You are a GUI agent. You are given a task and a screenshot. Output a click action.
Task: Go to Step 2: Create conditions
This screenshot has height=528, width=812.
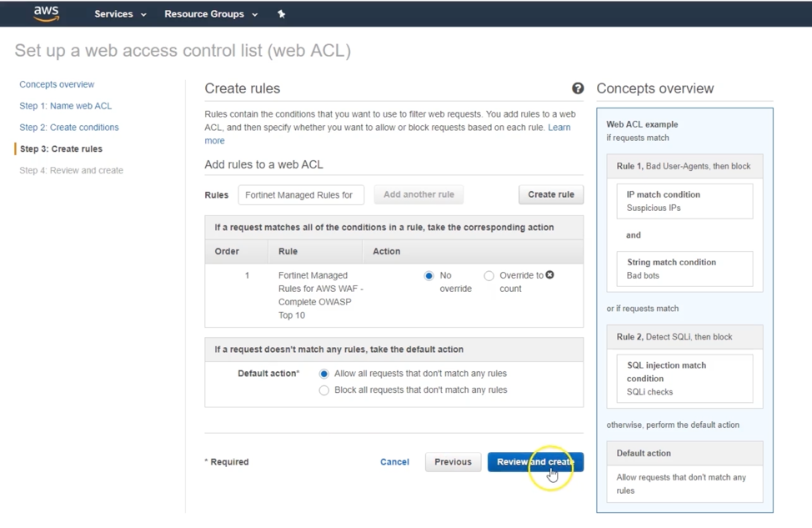click(x=69, y=127)
